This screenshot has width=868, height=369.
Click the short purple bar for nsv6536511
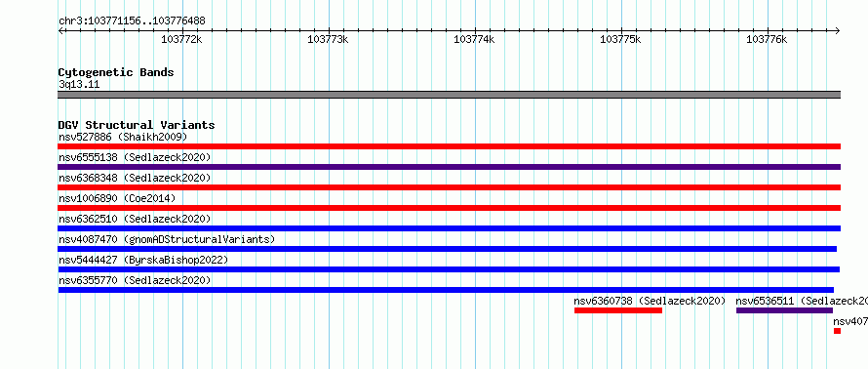coord(784,310)
